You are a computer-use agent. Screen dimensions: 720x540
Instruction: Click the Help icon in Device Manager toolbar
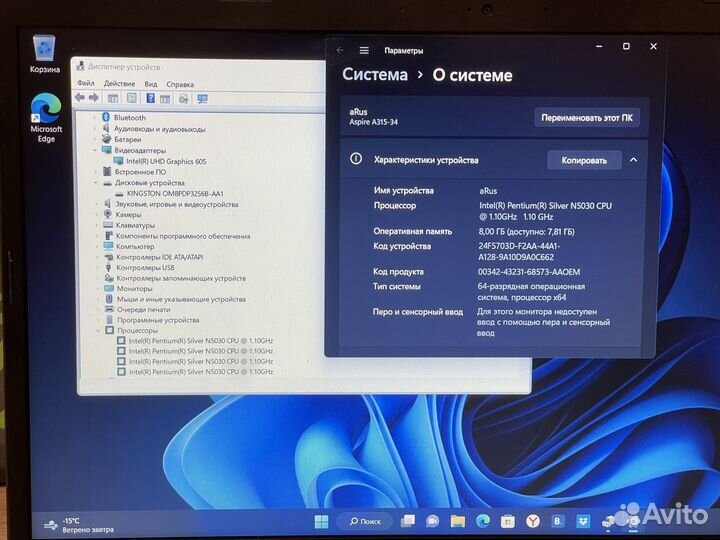click(x=150, y=98)
